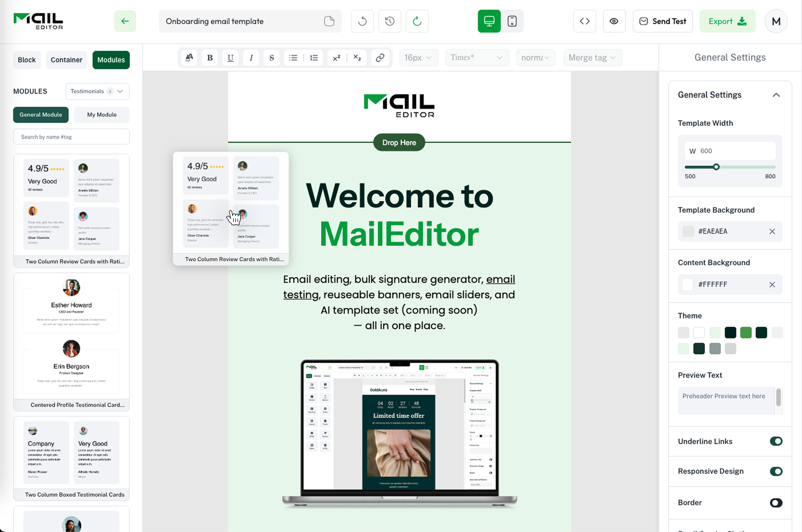
Task: Toggle the Responsive Design switch
Action: (776, 471)
